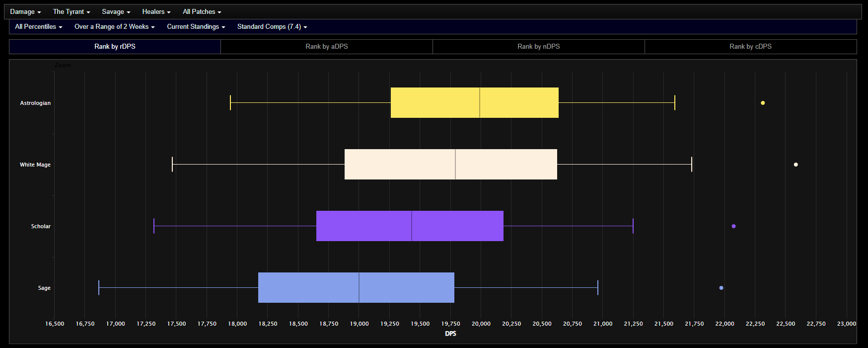Click the blue Sage box plot bar

coord(356,287)
